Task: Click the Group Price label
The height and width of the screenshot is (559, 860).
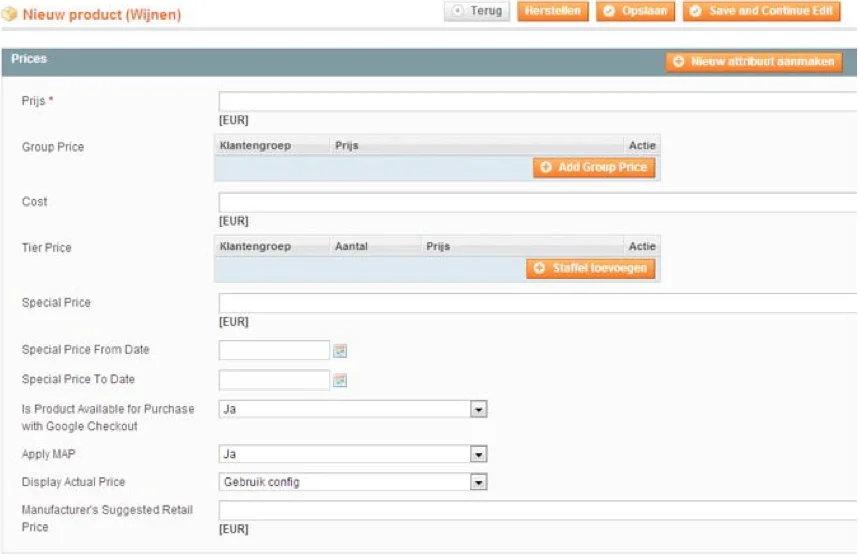Action: click(x=53, y=147)
